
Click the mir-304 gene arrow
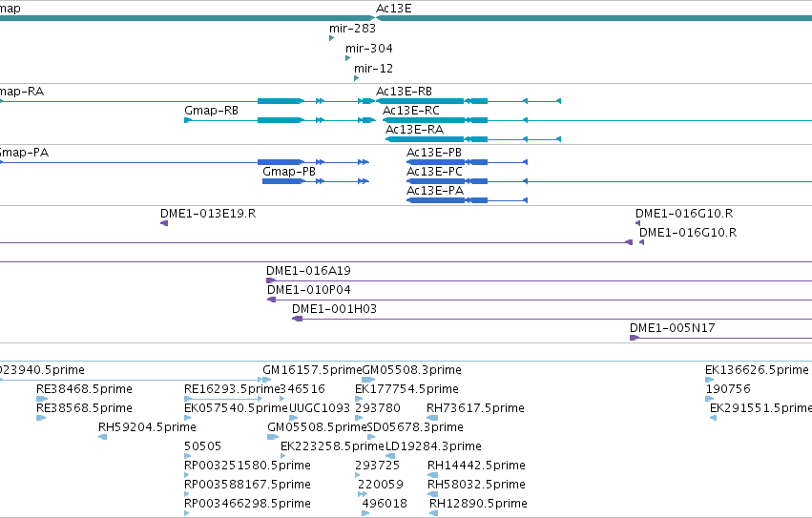pos(348,58)
